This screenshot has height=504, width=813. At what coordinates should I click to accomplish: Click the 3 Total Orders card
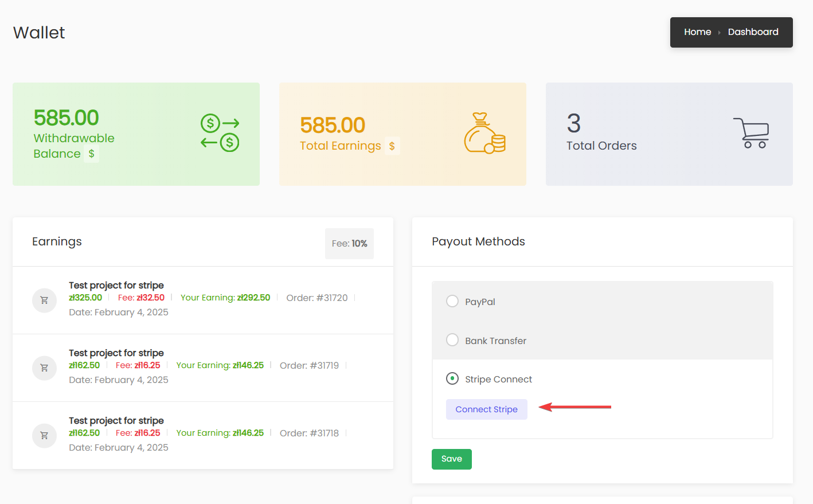coord(669,134)
